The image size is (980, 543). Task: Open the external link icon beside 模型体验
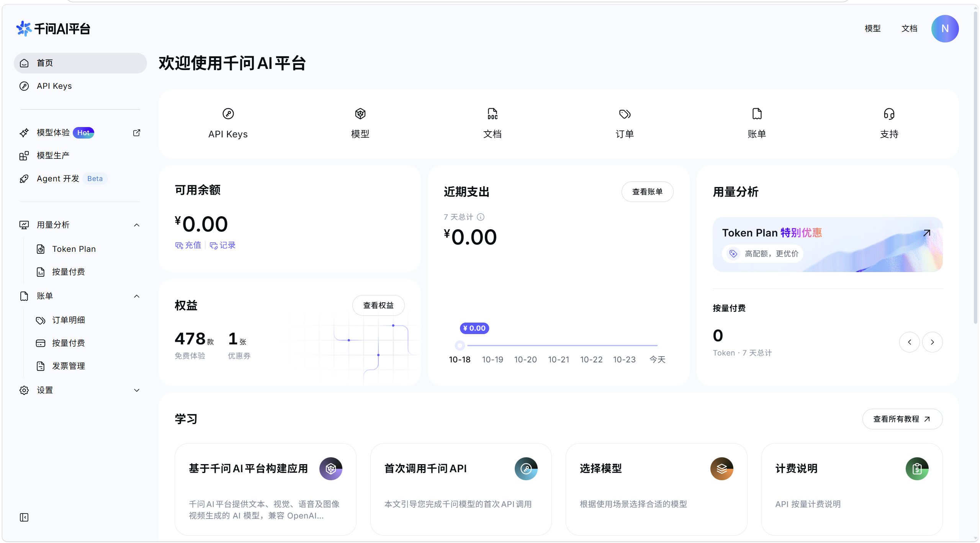pyautogui.click(x=137, y=132)
